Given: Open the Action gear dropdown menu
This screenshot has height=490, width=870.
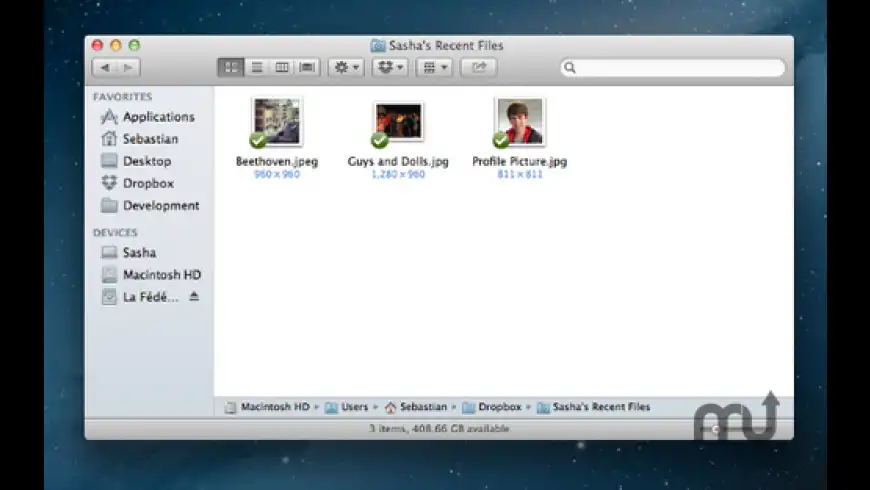Looking at the screenshot, I should click(x=345, y=67).
